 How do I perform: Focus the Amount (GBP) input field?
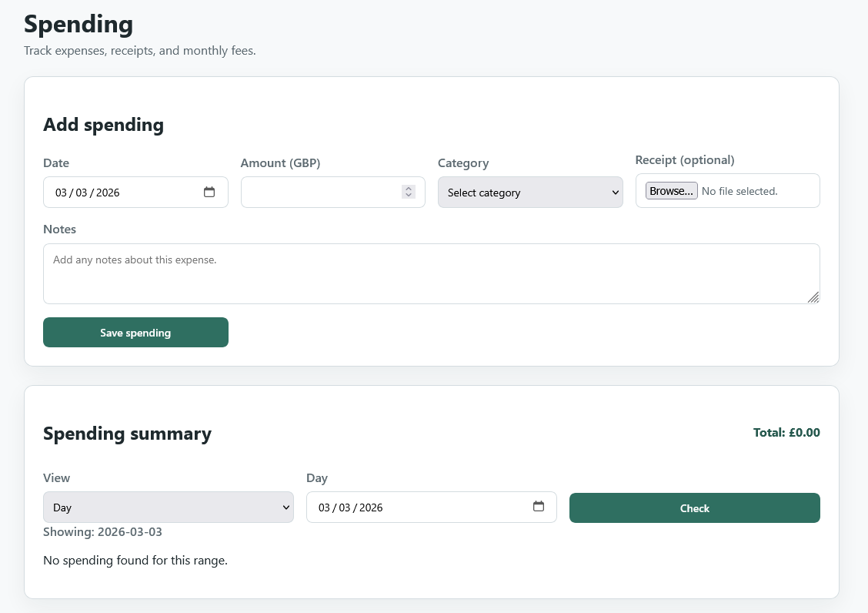tap(323, 193)
